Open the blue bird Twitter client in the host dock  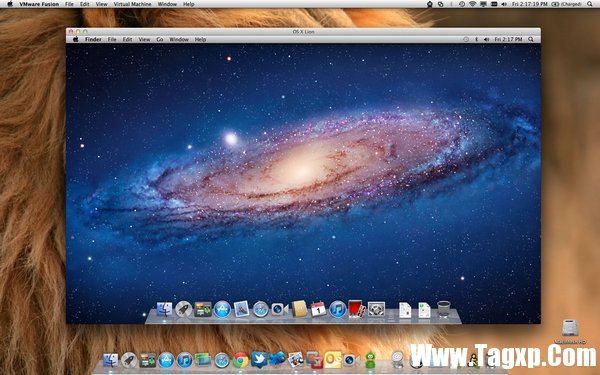tap(277, 359)
